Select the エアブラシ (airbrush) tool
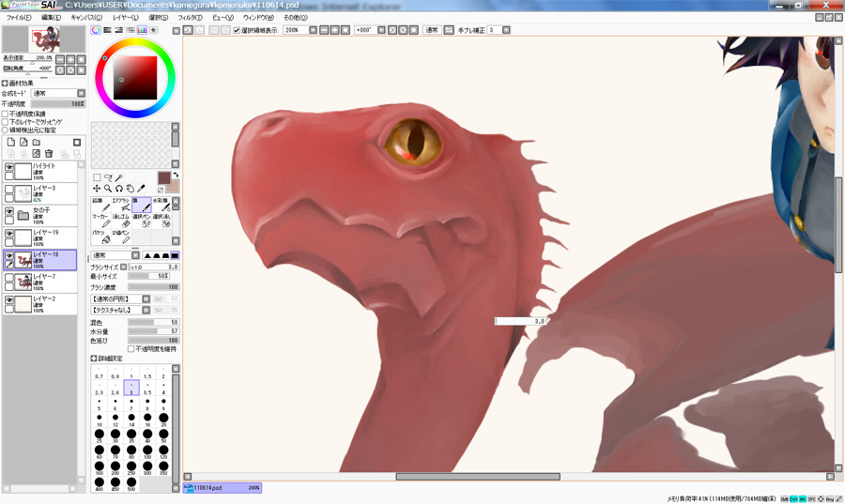The width and height of the screenshot is (845, 504). pyautogui.click(x=120, y=205)
